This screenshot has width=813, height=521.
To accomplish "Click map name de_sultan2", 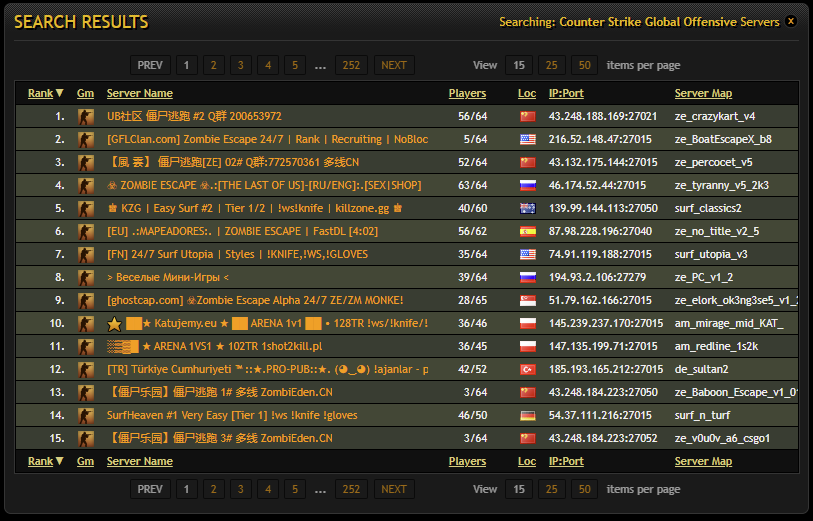I will coord(701,370).
